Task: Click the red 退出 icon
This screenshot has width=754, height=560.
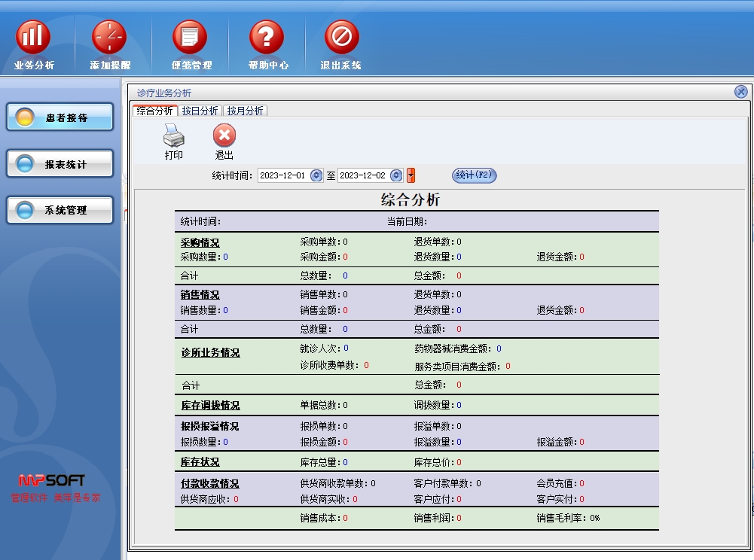Action: [x=224, y=136]
